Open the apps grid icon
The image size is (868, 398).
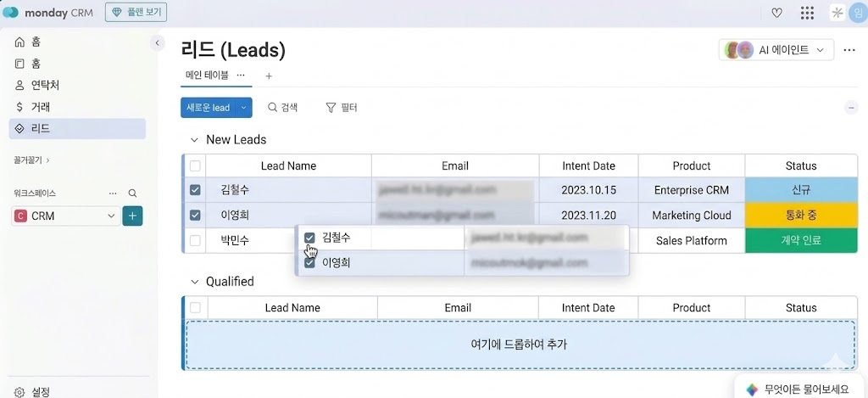[807, 14]
